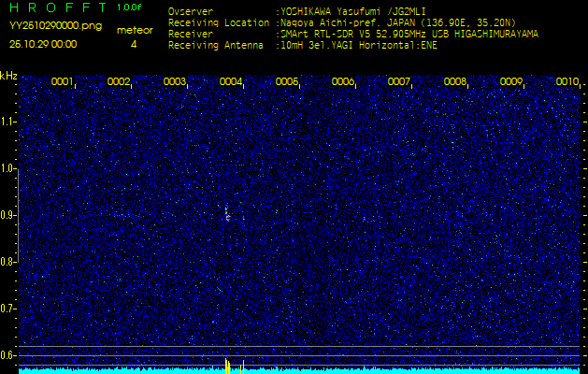Click the kHz axis unit label
Image resolution: width=588 pixels, height=374 pixels.
pyautogui.click(x=8, y=76)
